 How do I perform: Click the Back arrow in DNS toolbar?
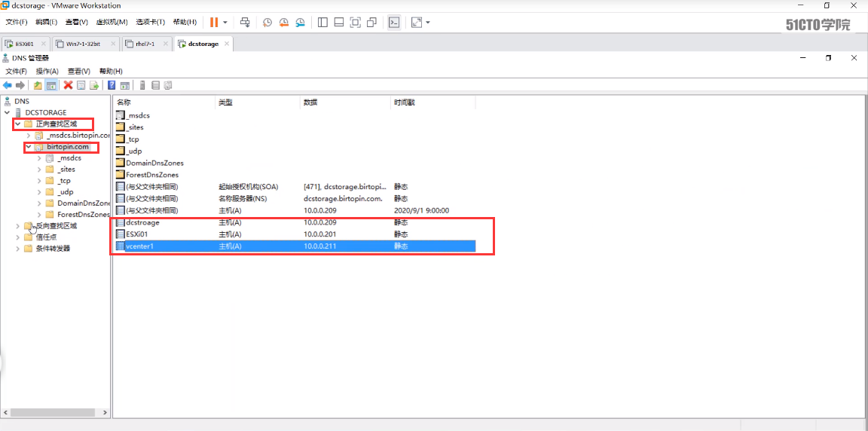[8, 85]
